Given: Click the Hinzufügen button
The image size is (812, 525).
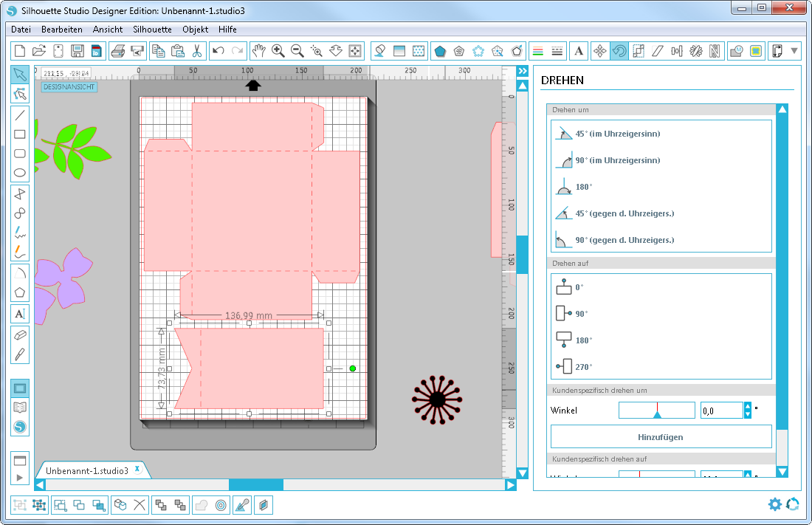Looking at the screenshot, I should coord(661,436).
